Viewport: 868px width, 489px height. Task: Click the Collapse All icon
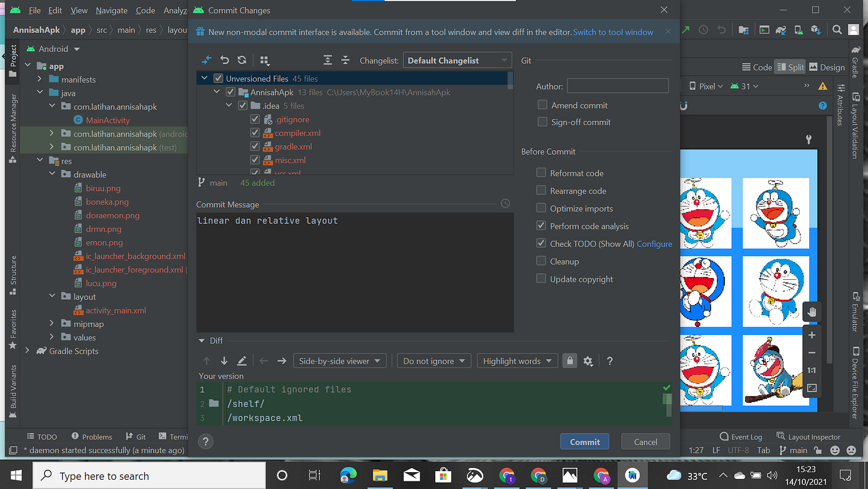coord(345,60)
